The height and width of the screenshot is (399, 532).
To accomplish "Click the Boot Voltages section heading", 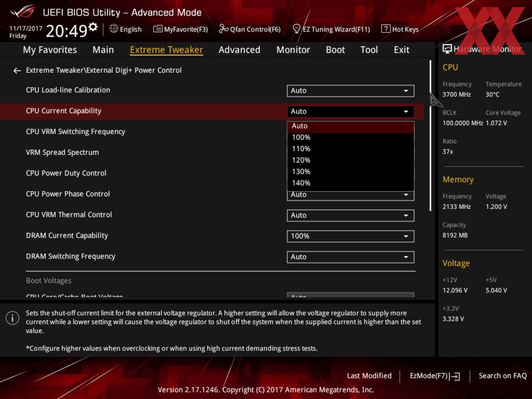I will pos(49,280).
